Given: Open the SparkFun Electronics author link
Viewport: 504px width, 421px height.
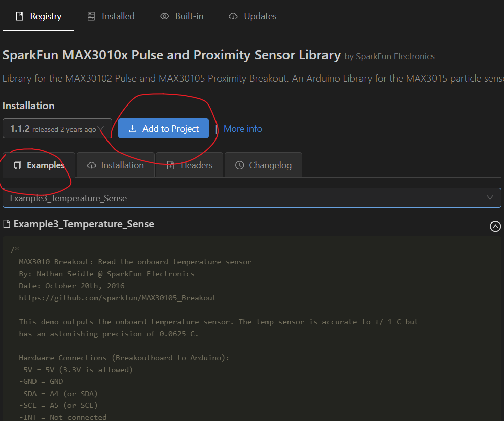Looking at the screenshot, I should point(395,56).
